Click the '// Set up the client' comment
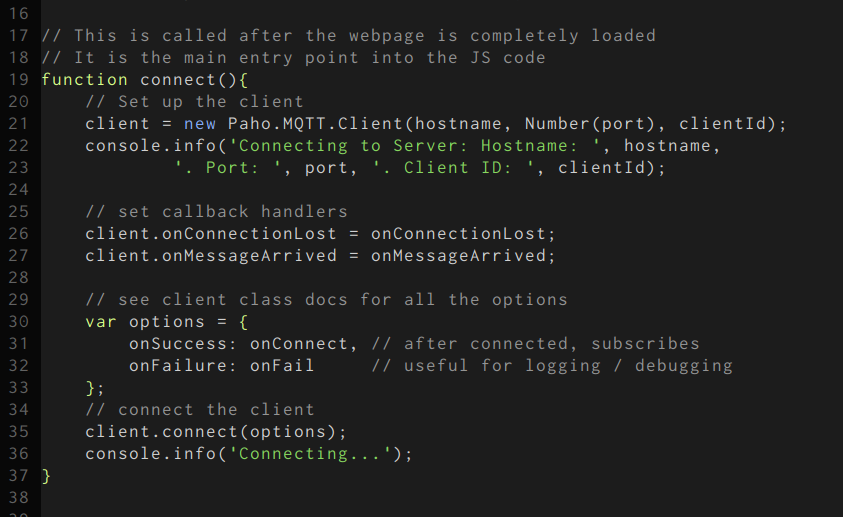Screen dimensions: 843x517 [194, 102]
